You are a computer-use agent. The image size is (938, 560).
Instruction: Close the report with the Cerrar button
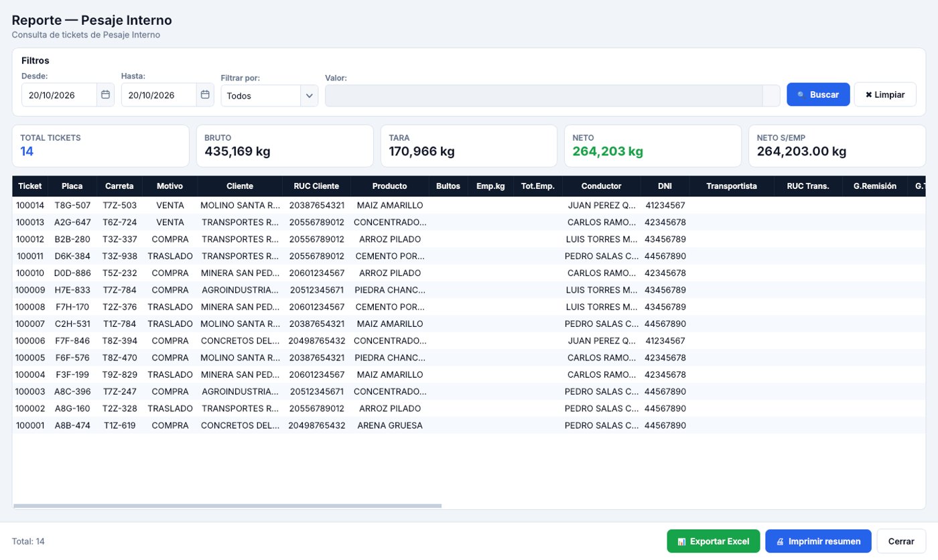901,541
